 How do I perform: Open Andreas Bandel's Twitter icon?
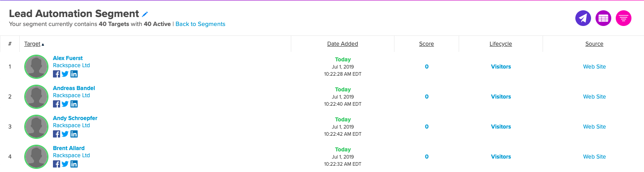coord(65,104)
